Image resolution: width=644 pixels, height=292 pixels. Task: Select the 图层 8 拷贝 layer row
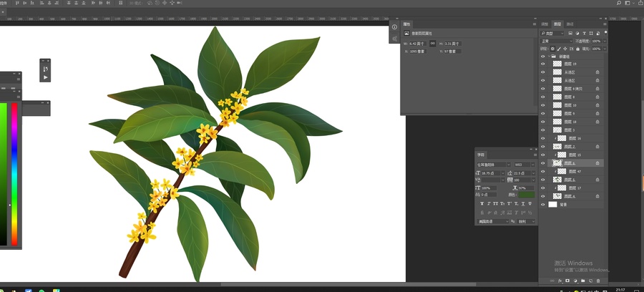coord(571,89)
